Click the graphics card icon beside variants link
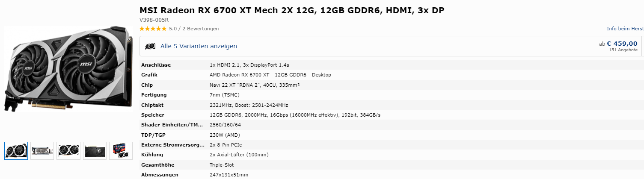The image size is (644, 179). click(150, 46)
